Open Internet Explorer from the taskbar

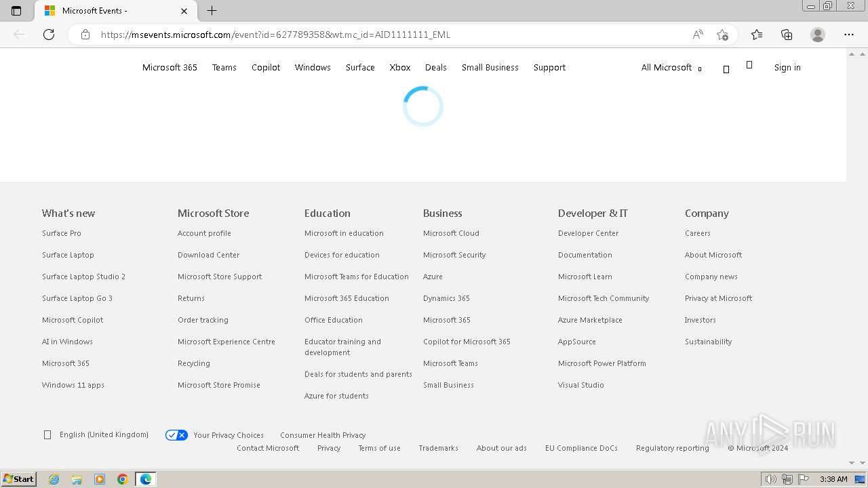(x=54, y=479)
